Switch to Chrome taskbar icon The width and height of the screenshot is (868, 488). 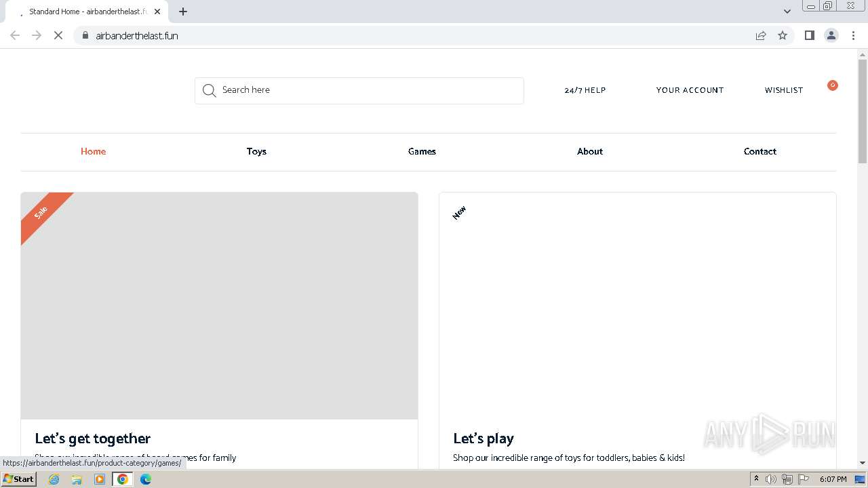click(x=123, y=479)
